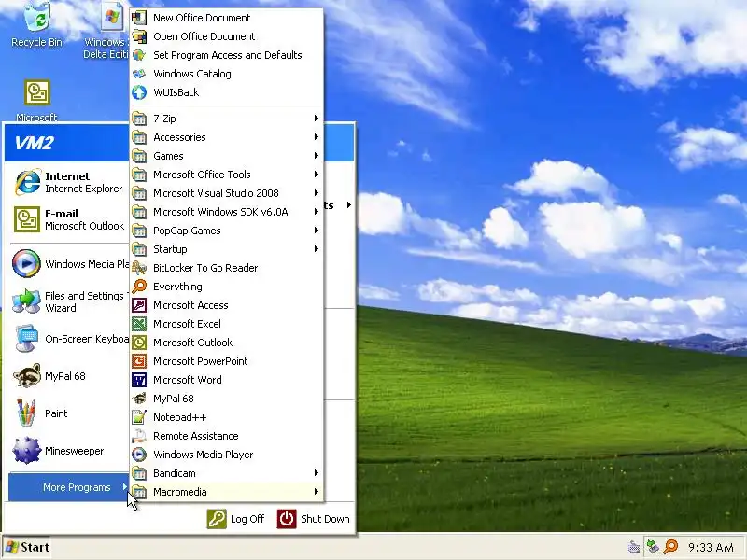
Task: Click the Remote Assistance icon
Action: click(x=139, y=436)
